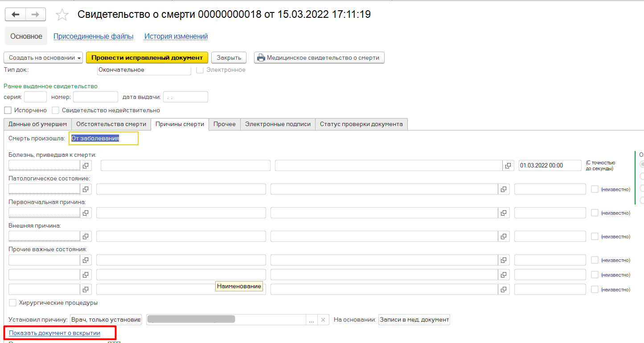Switch to Основное section
The image size is (644, 343).
pos(26,36)
